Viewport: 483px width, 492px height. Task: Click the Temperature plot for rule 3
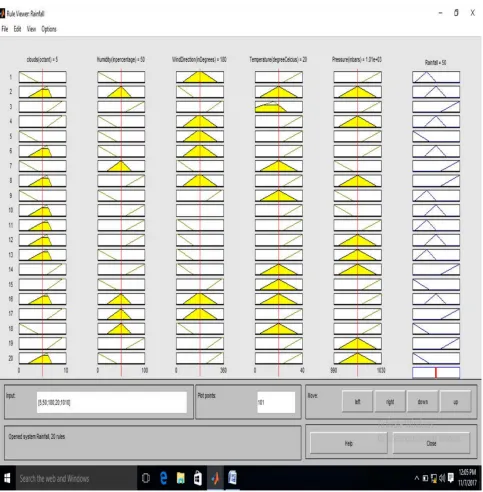click(x=279, y=107)
